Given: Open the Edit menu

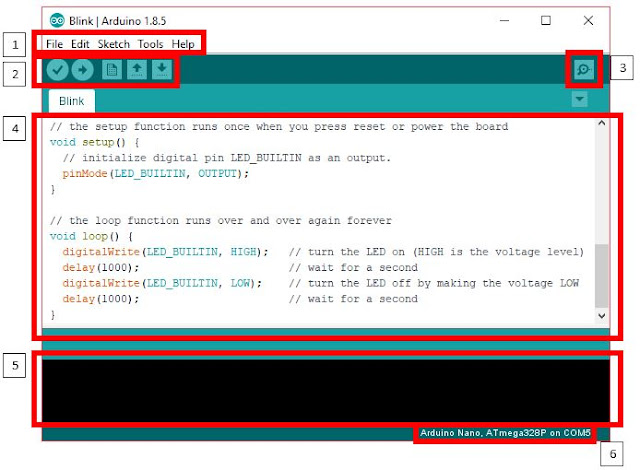Looking at the screenshot, I should click(x=80, y=44).
